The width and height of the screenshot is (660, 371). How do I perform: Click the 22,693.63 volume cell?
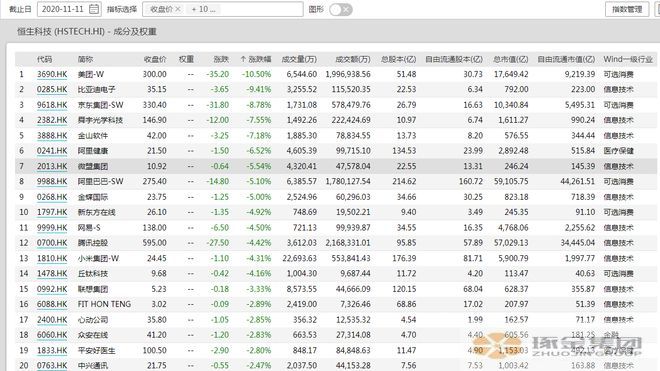(299, 259)
